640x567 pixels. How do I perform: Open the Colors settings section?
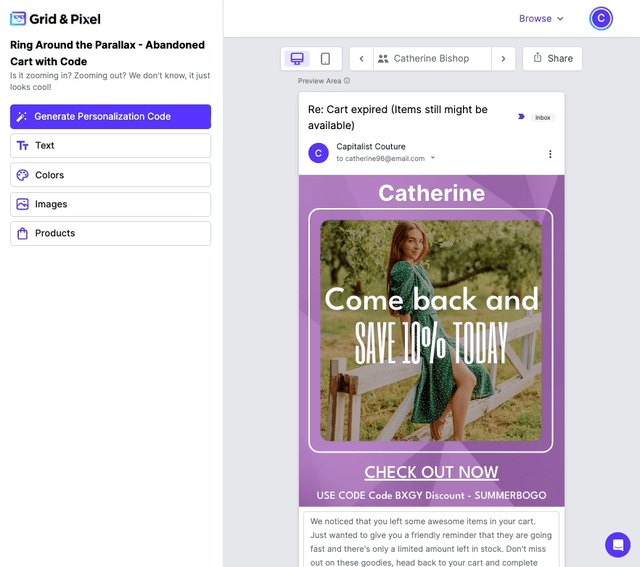coord(111,175)
